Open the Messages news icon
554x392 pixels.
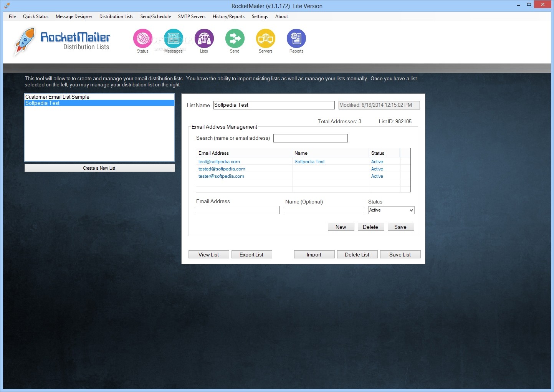point(174,39)
